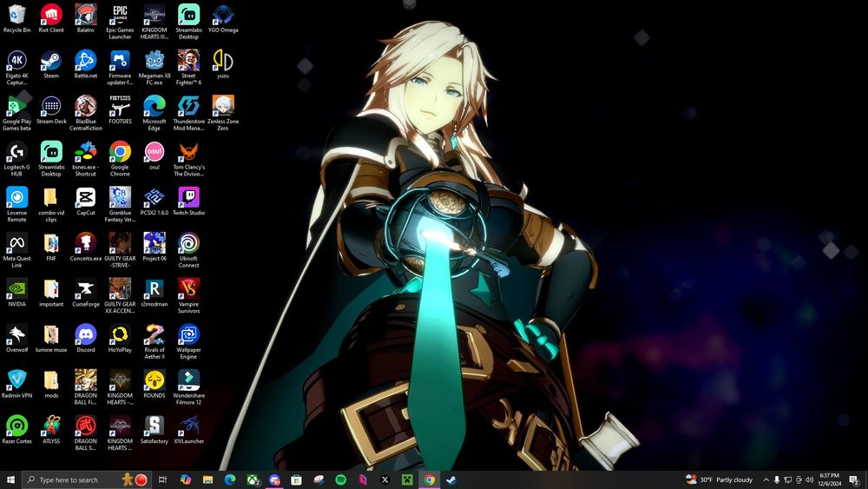Open the CapCut desktop shortcut
The width and height of the screenshot is (868, 489).
[85, 201]
